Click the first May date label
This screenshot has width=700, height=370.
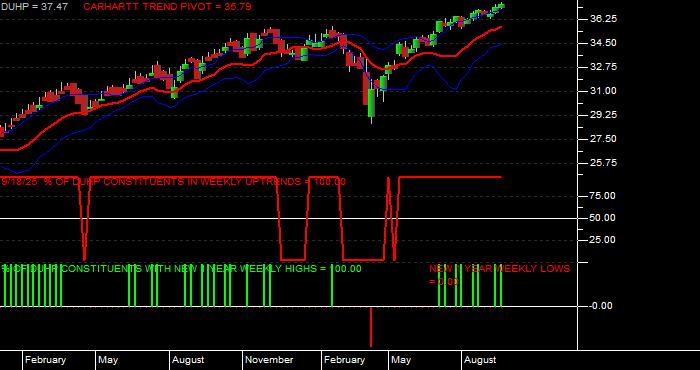[x=108, y=360]
